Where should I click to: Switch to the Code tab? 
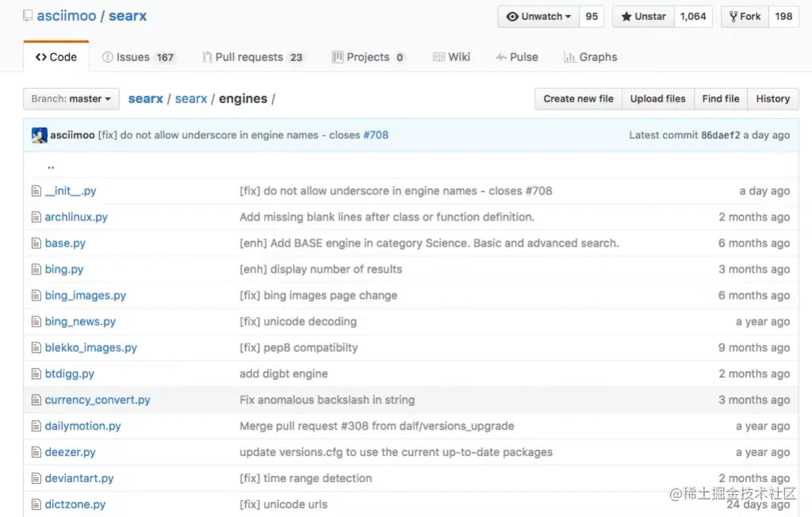(x=56, y=57)
